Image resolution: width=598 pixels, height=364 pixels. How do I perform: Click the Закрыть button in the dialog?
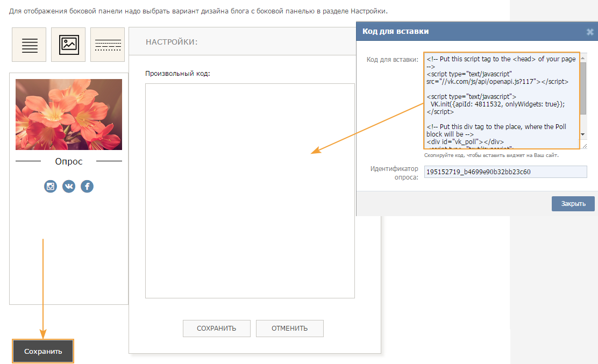573,204
